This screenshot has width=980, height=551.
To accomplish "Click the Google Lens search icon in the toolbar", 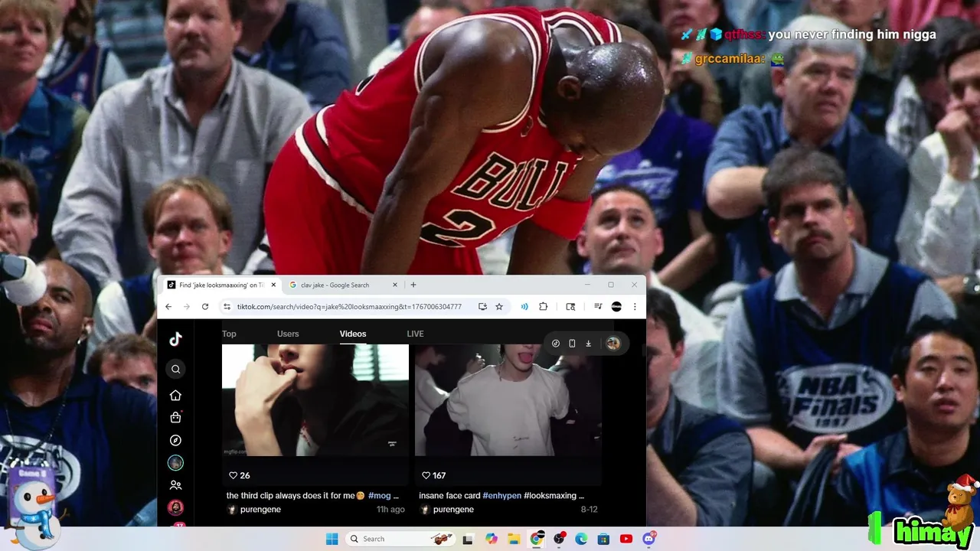I will 570,306.
